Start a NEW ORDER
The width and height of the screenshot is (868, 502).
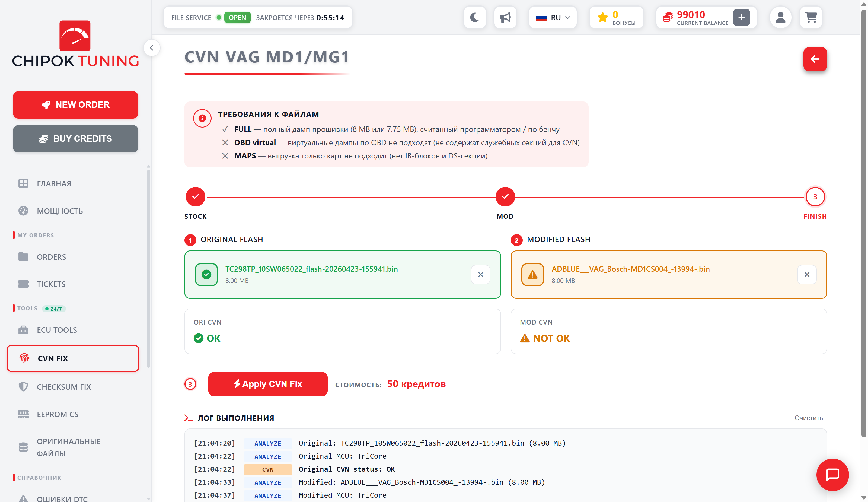click(x=75, y=105)
